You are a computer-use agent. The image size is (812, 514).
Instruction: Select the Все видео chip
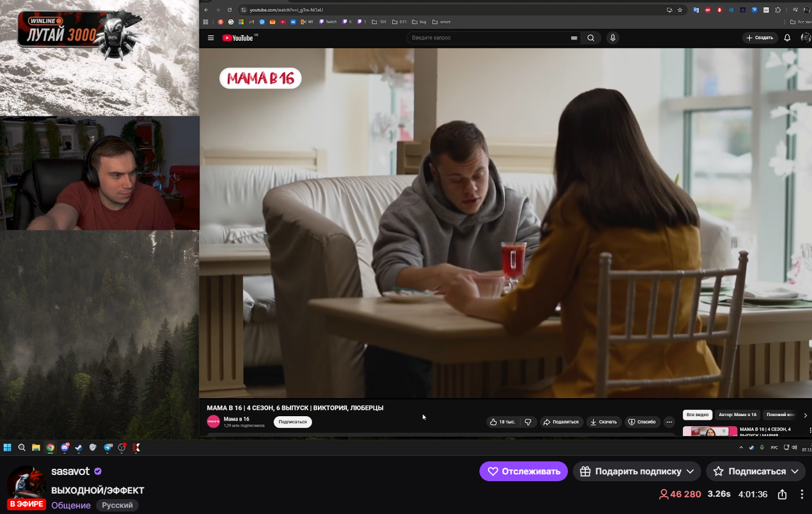point(697,414)
